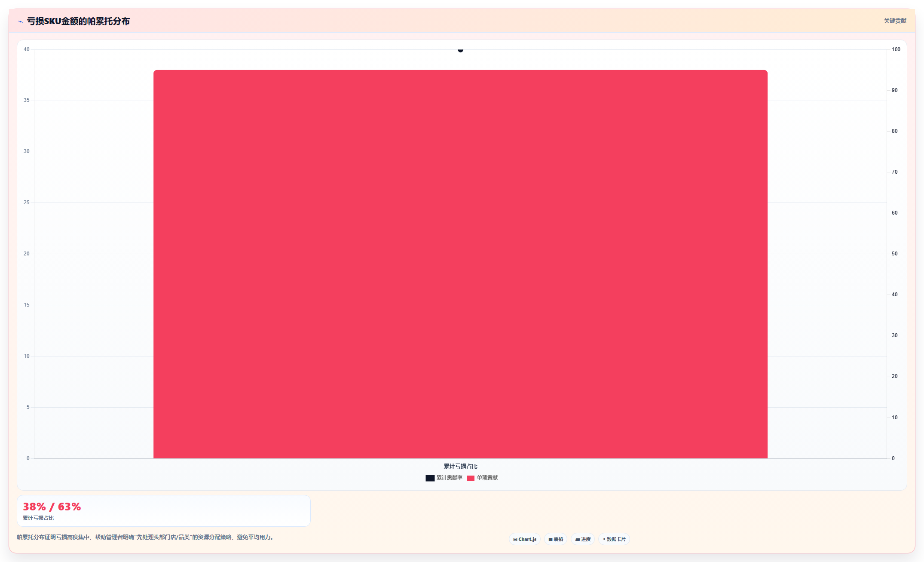Click the red 单项贡献 bar

click(460, 264)
